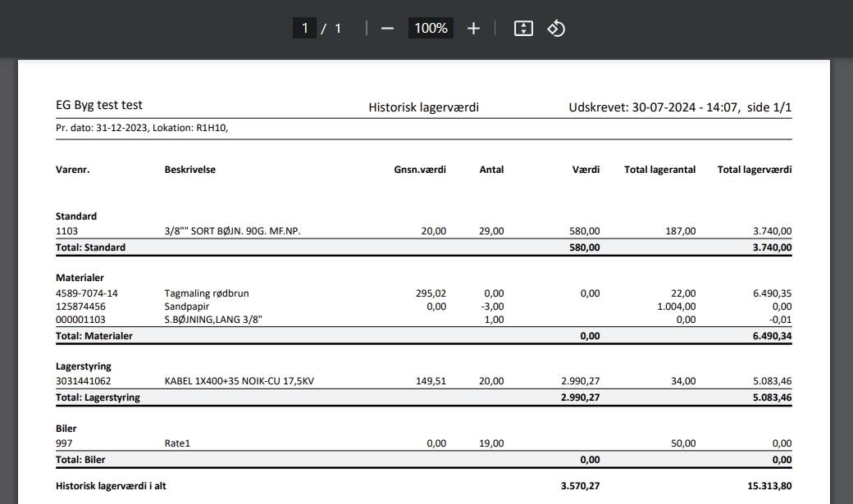Select the current page number field
This screenshot has height=504, width=853.
tap(304, 29)
